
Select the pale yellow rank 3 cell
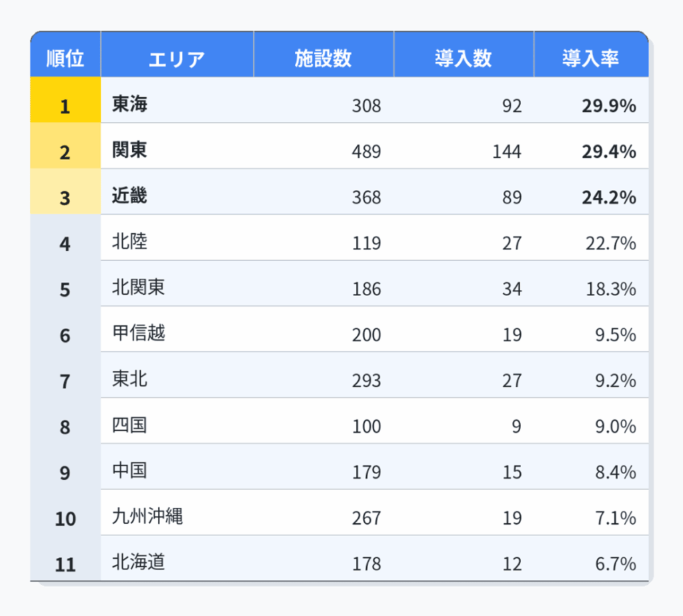pyautogui.click(x=65, y=198)
